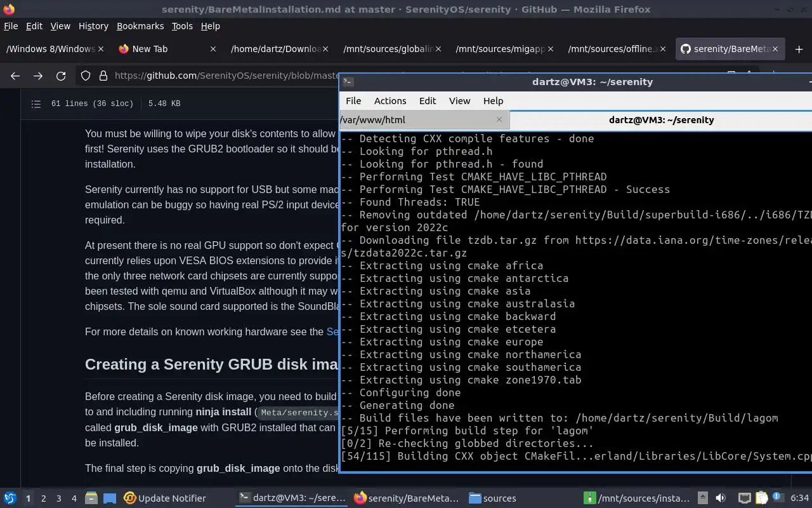The image size is (812, 508).
Task: Open the terminal Help menu
Action: click(493, 100)
